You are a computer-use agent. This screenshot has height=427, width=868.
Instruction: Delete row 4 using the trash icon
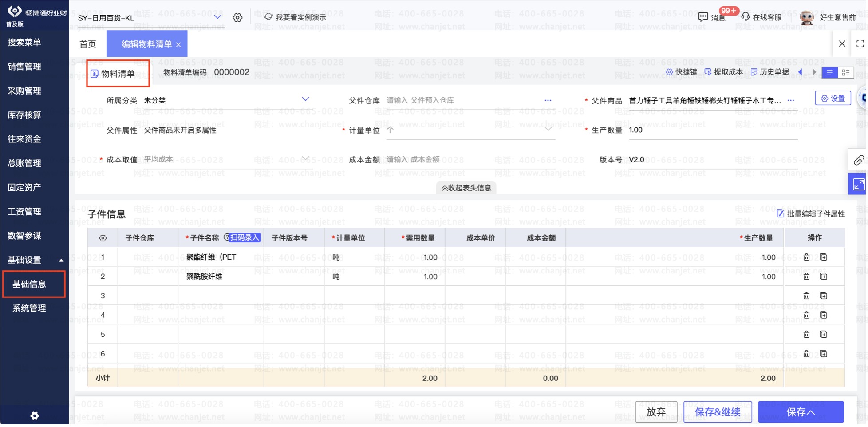coord(806,315)
